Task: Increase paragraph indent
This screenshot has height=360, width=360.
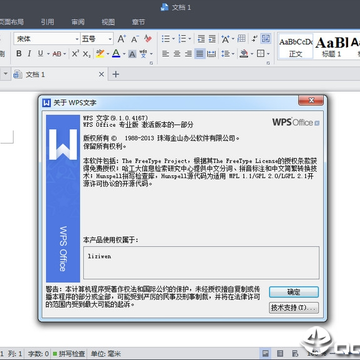Action: [212, 39]
